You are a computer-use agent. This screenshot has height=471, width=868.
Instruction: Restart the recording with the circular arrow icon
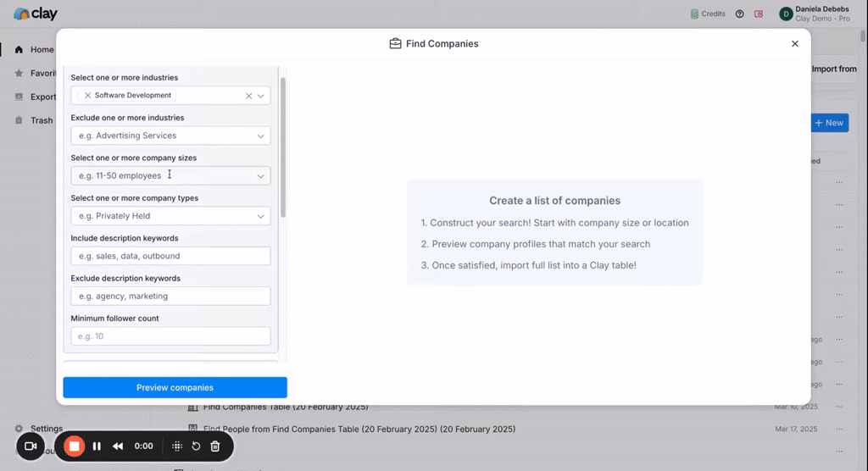point(196,446)
